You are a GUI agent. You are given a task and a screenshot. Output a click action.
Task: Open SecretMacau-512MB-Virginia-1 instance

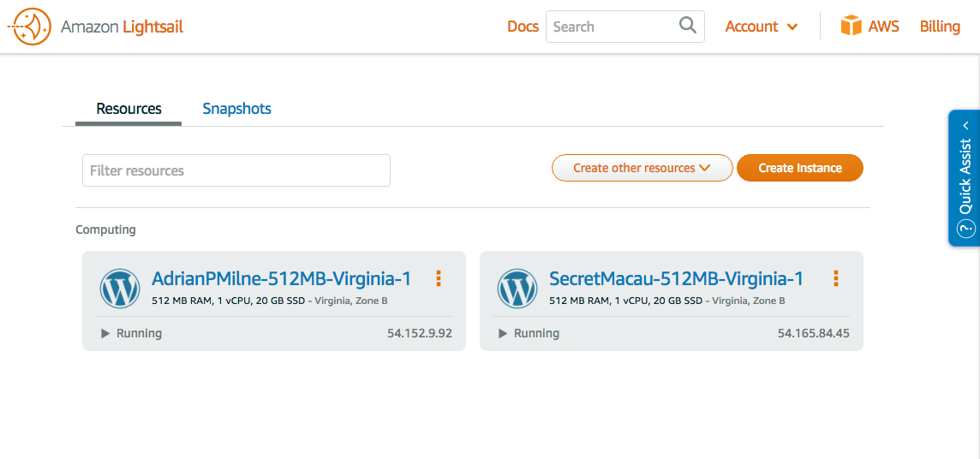pos(676,278)
